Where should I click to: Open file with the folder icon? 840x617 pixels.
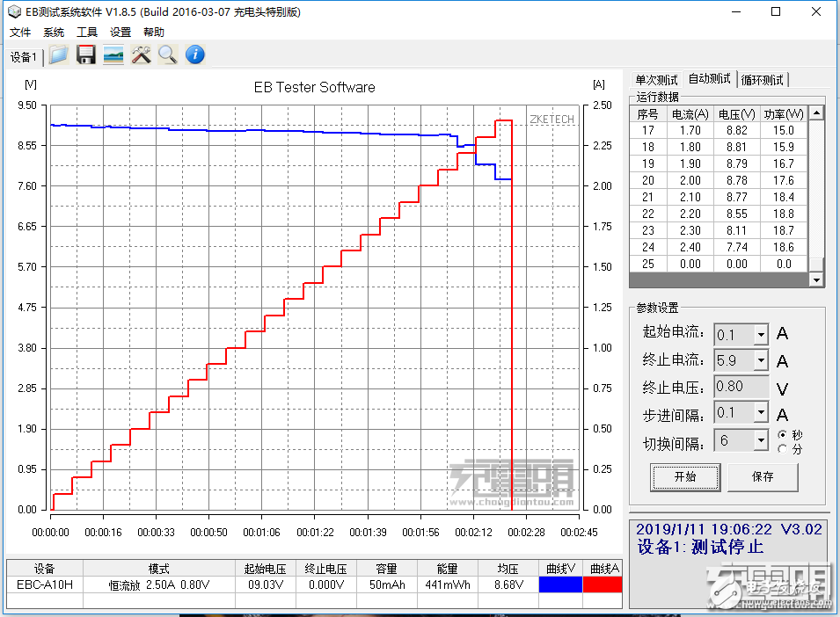pos(58,55)
